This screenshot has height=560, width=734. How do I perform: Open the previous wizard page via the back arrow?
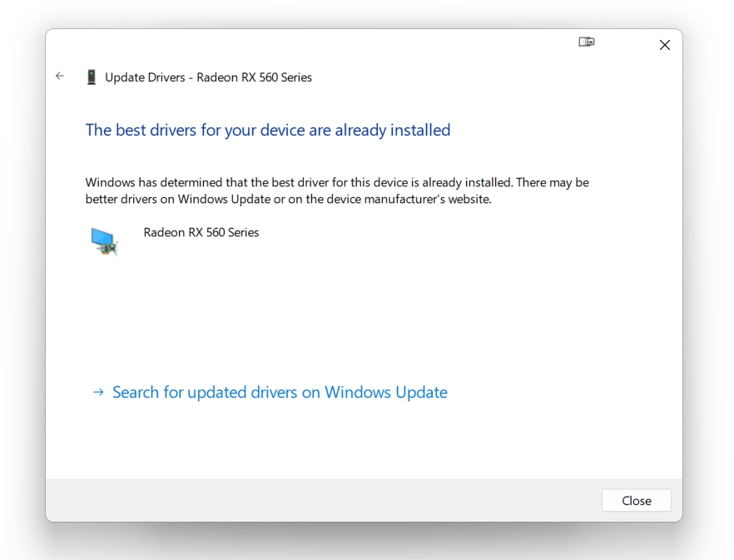[59, 76]
